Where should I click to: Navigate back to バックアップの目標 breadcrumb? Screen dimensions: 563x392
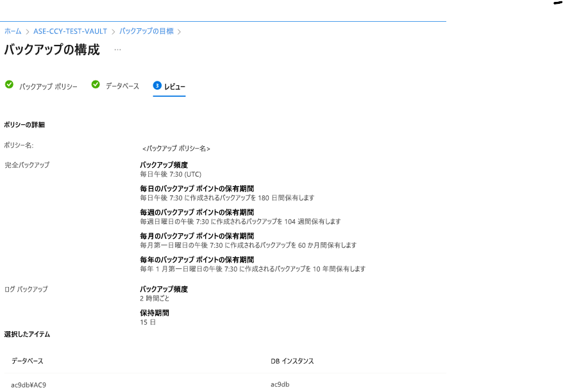pyautogui.click(x=146, y=31)
